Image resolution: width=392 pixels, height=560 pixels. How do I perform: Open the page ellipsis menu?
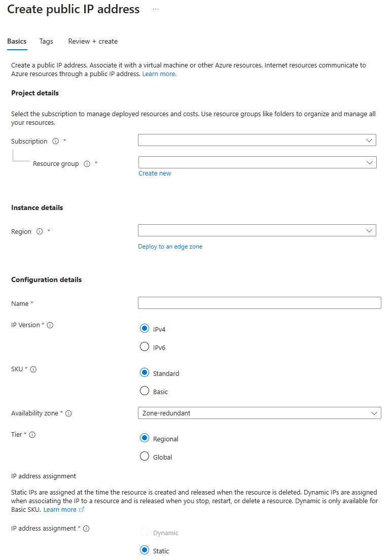pyautogui.click(x=156, y=9)
